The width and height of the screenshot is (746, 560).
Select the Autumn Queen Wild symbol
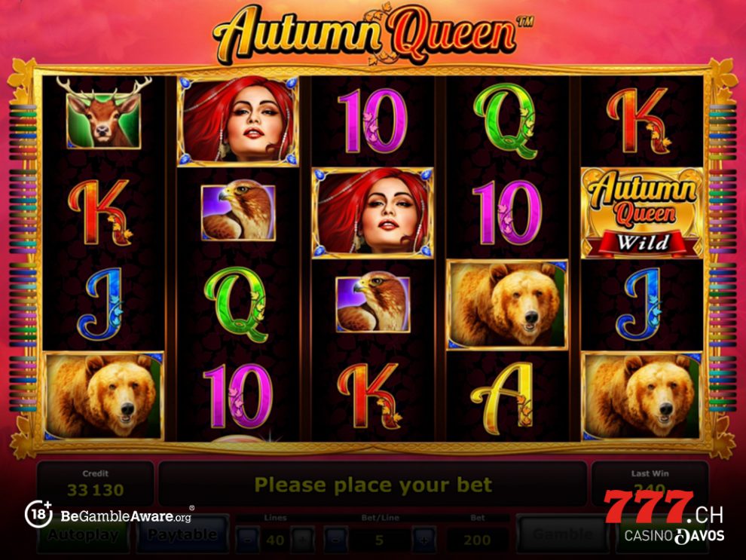point(642,213)
